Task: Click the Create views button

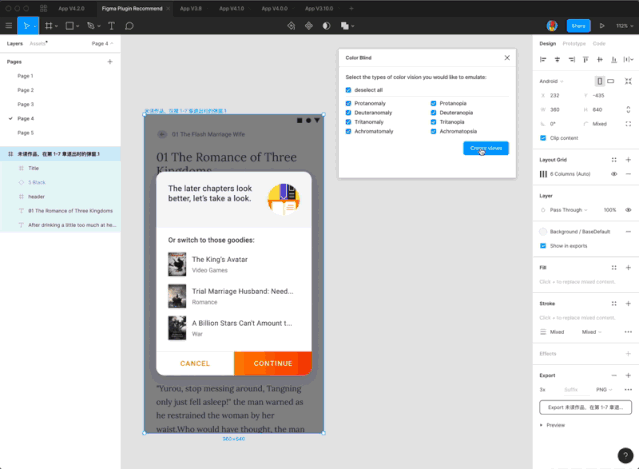Action: tap(485, 148)
